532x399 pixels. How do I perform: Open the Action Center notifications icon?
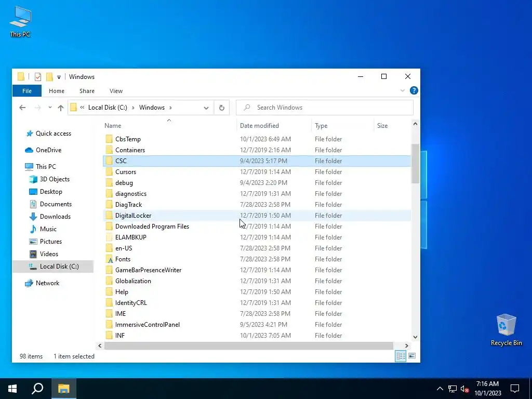515,389
